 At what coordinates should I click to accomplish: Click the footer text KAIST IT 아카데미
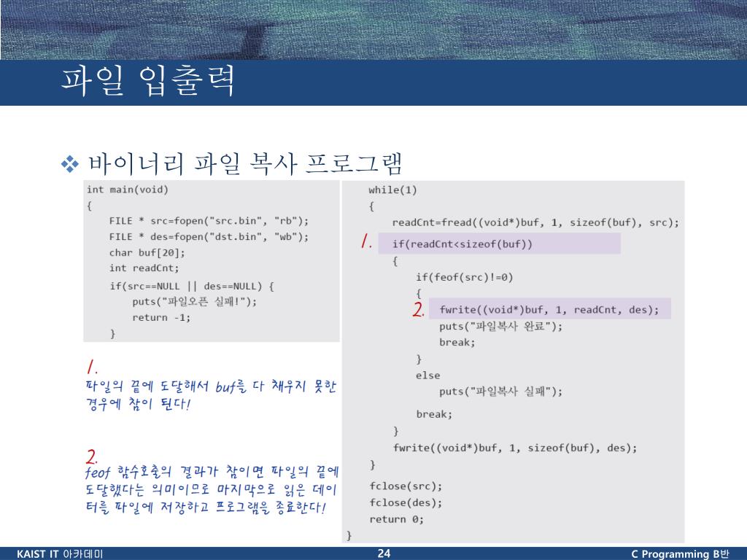click(60, 554)
